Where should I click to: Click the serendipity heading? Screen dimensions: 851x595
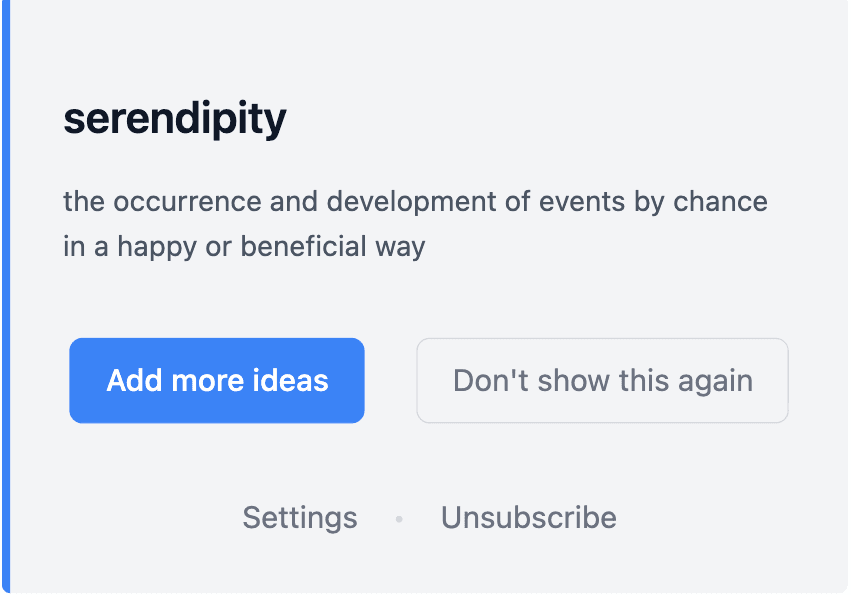pyautogui.click(x=175, y=119)
